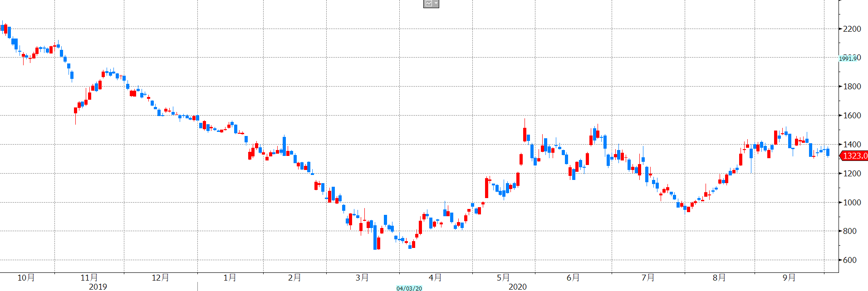Click the line chart type icon

click(x=428, y=4)
